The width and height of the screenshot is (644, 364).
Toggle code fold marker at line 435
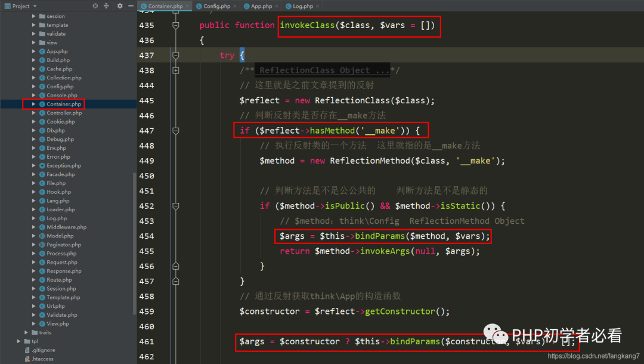(x=176, y=25)
